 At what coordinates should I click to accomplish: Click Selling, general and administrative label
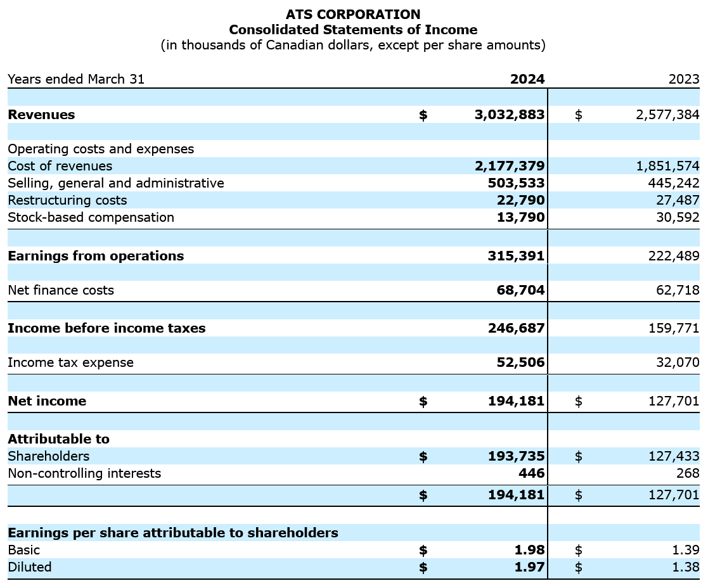pyautogui.click(x=115, y=183)
